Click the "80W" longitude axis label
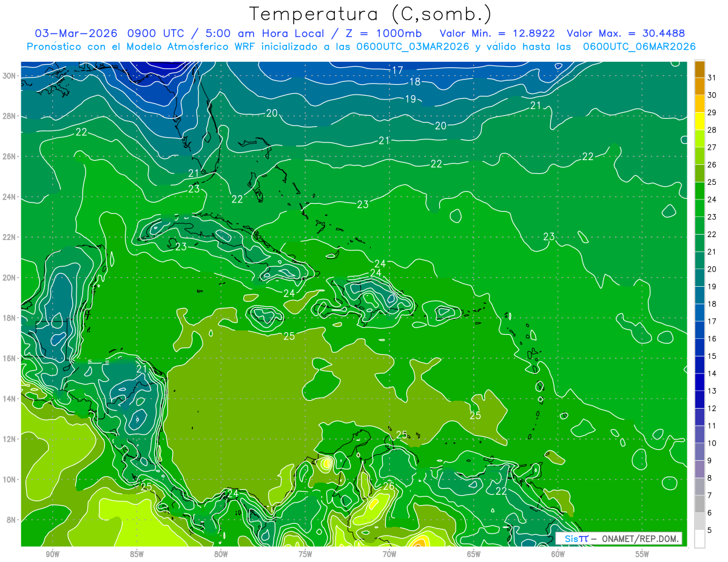Screen dimensions: 728x562 (x=221, y=554)
